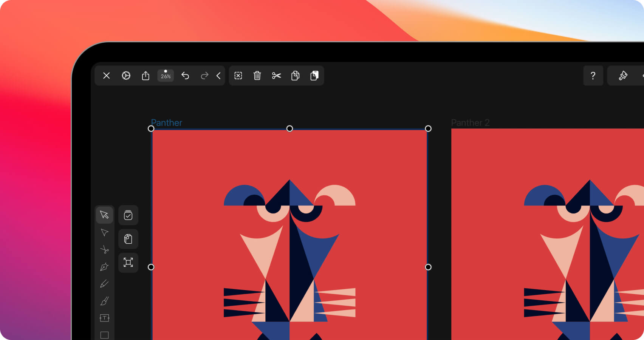Viewport: 644px width, 340px height.
Task: Click the right-middle artboard resize handle
Action: (428, 267)
